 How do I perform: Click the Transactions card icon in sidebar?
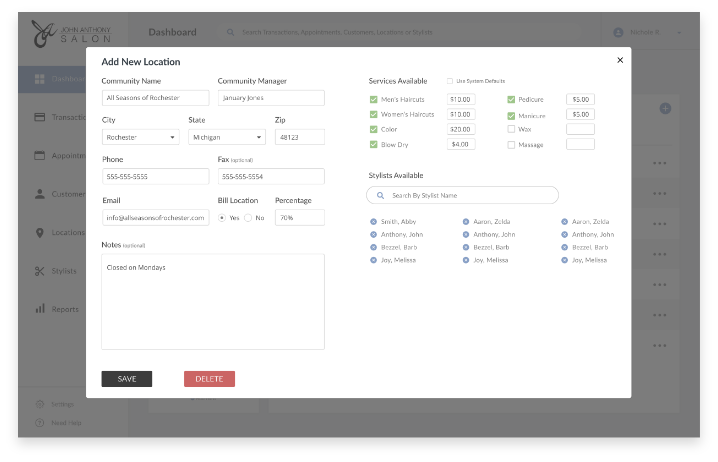coord(40,117)
